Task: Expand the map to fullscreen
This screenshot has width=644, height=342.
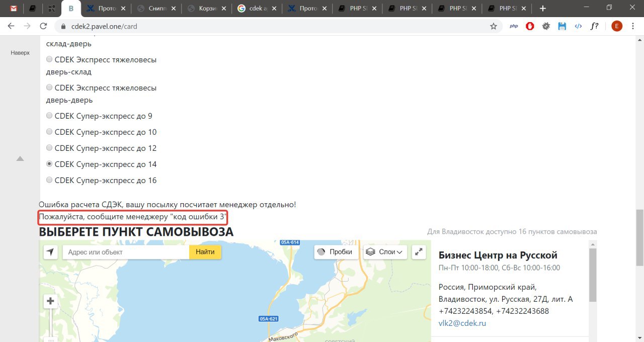Action: pos(419,252)
